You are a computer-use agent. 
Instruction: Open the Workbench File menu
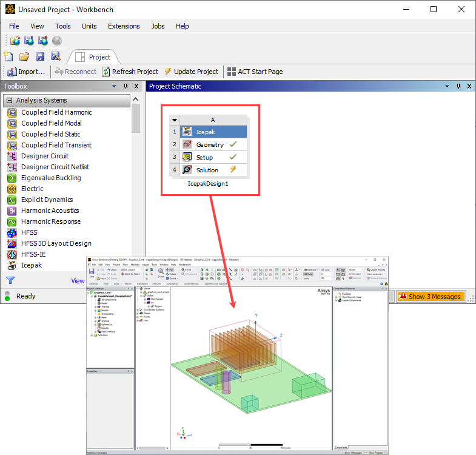pos(14,26)
